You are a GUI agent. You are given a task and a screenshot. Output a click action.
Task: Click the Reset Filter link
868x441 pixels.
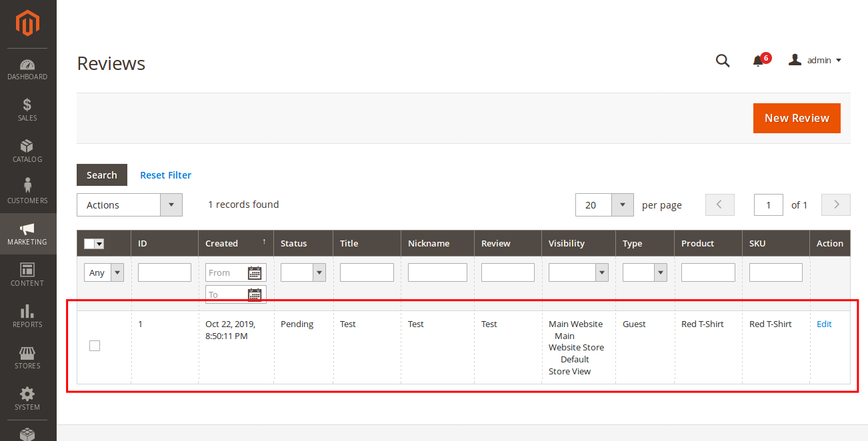[165, 175]
